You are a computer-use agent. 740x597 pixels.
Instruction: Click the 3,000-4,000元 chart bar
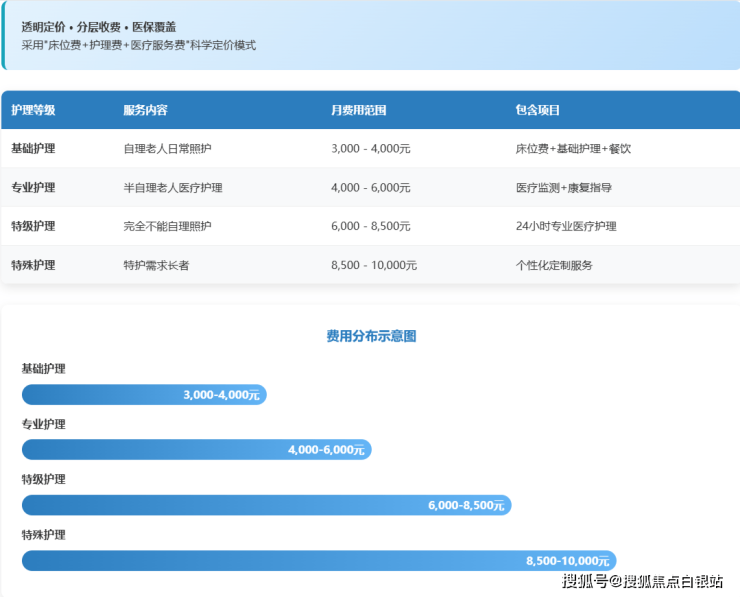coord(144,395)
